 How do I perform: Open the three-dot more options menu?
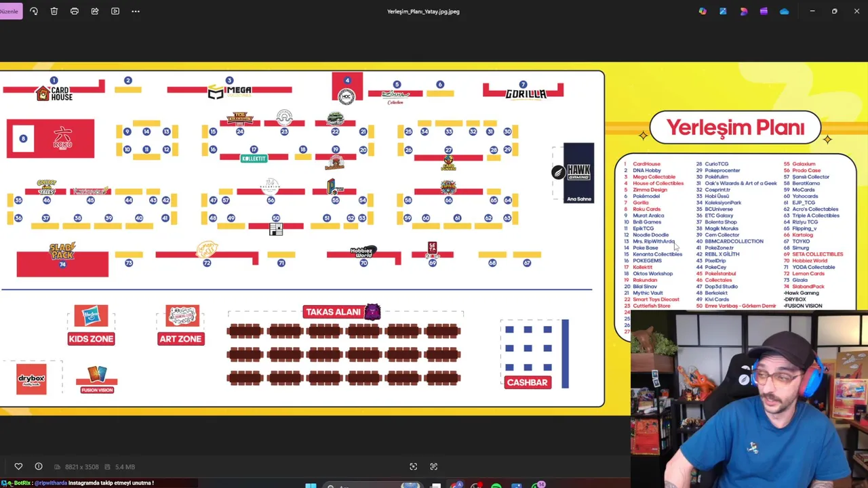[x=136, y=11]
